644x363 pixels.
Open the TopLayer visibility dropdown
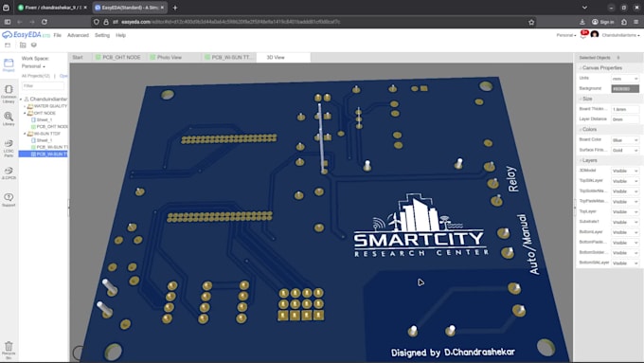625,212
